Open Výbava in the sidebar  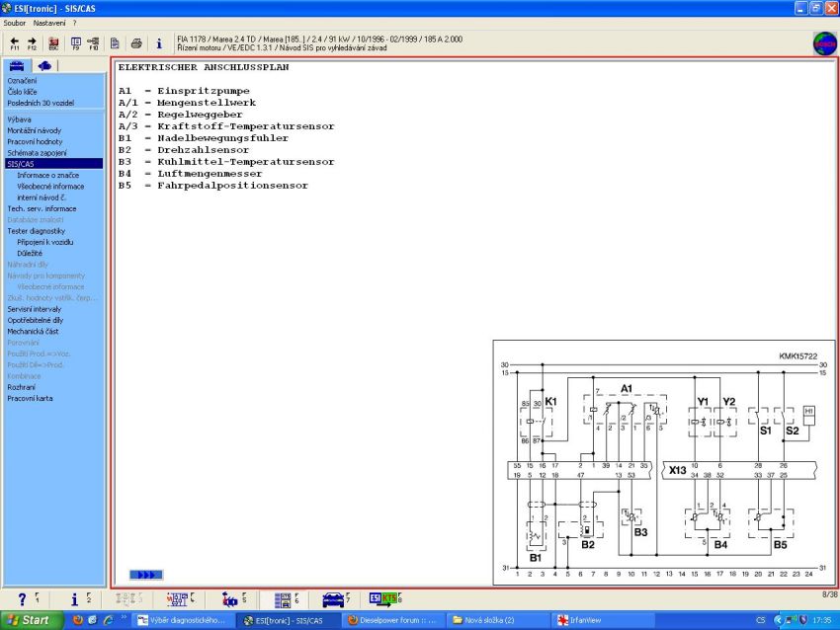(x=20, y=119)
